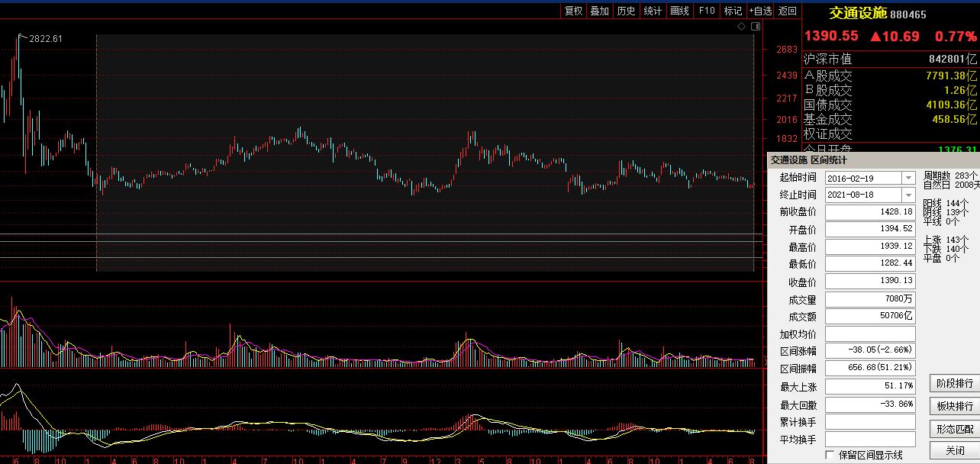Click 返回 to go back

788,11
